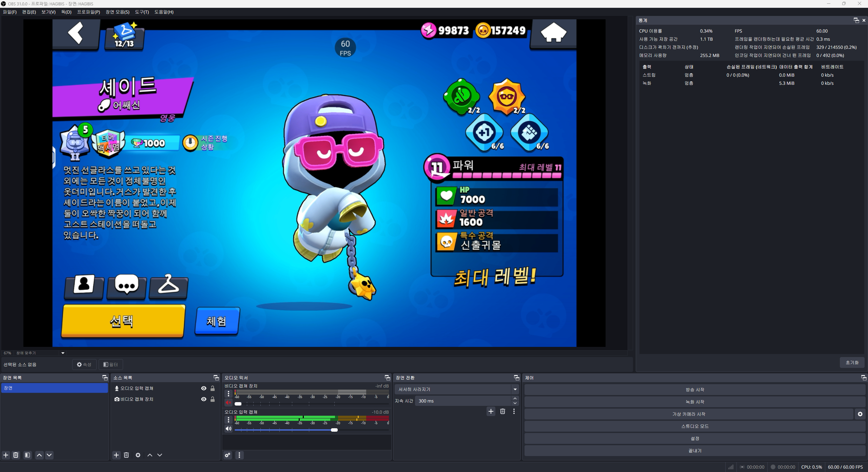This screenshot has height=472, width=868.
Task: Add a source with the plus icon in 소스 목록
Action: coord(116,455)
